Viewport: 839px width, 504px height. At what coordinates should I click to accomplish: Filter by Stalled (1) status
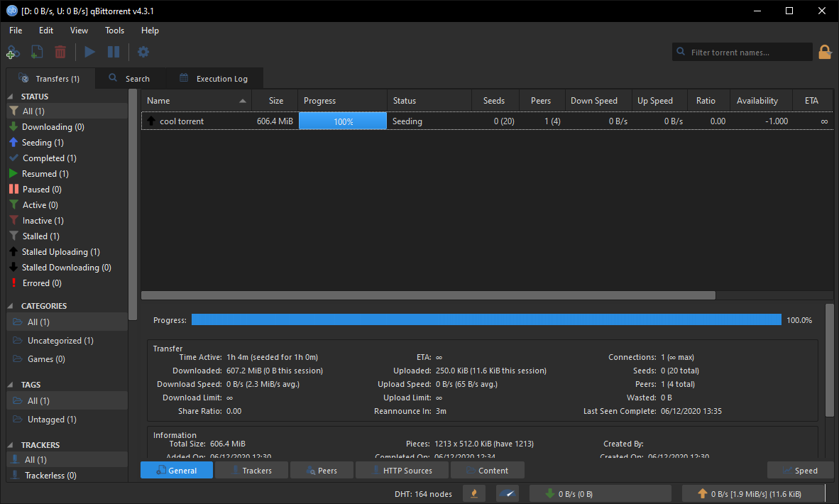(x=67, y=236)
